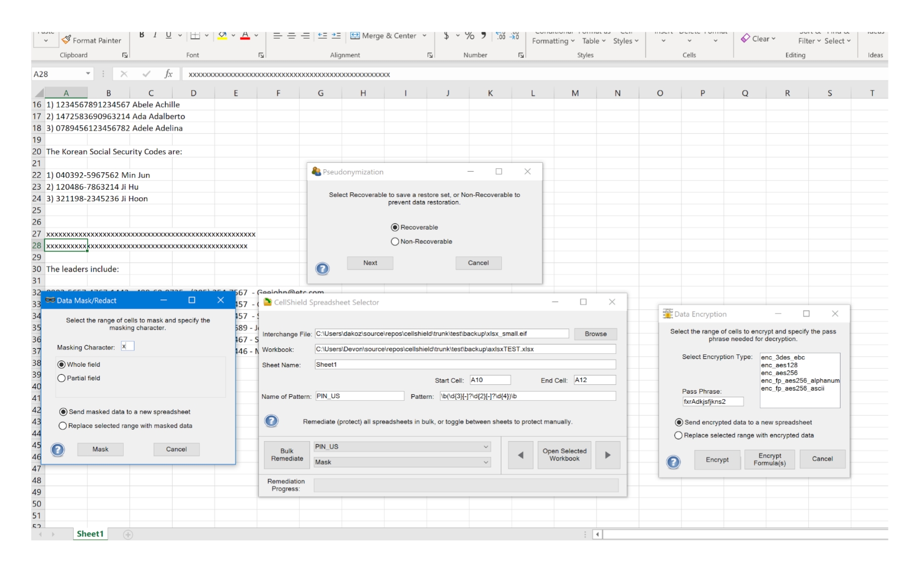Go to previous sheet with left arrow
Viewport: 924px width, 566px height.
(520, 455)
